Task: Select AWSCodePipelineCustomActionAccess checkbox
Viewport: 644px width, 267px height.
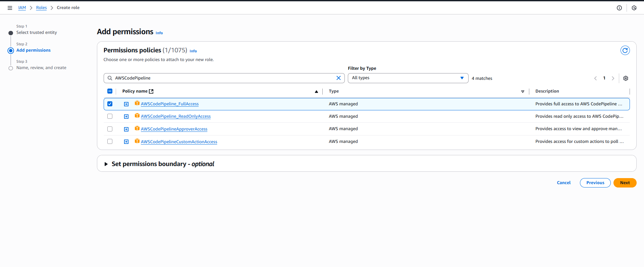Action: [110, 142]
